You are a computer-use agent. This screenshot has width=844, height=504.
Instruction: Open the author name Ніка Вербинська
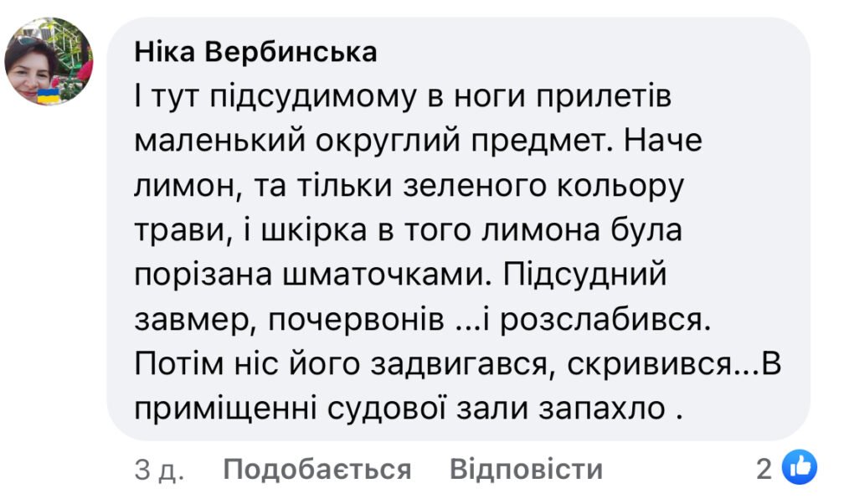pyautogui.click(x=255, y=53)
